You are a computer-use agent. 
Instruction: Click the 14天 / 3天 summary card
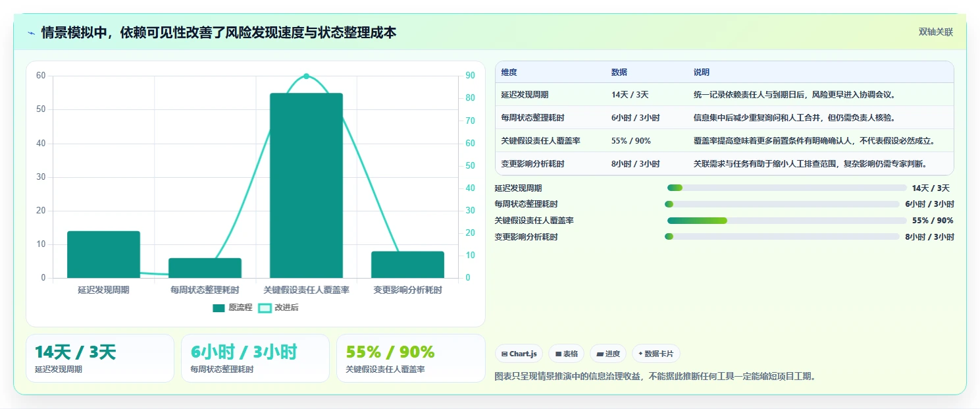click(x=100, y=358)
